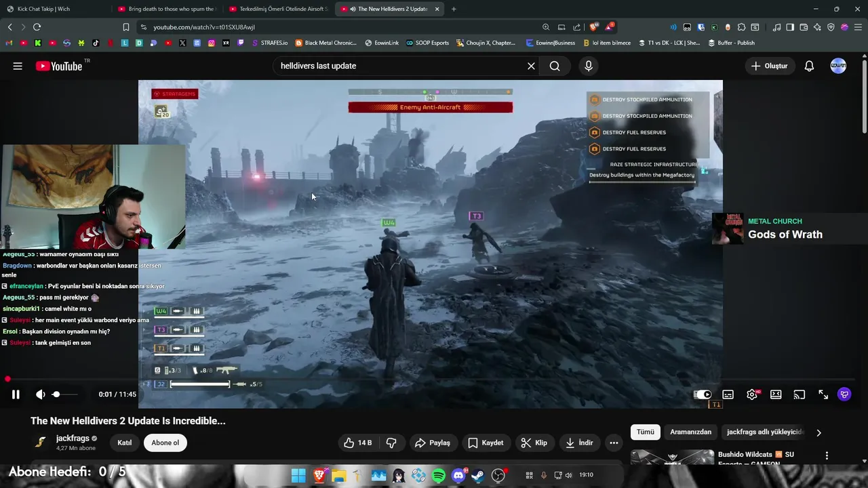Like the video with 14 B thumbs up

tap(357, 443)
